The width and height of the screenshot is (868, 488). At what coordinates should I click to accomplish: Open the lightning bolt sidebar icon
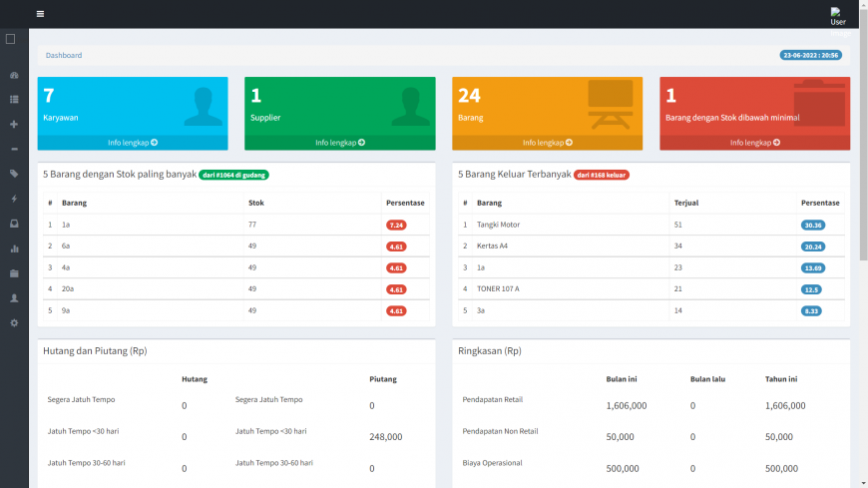click(x=14, y=199)
